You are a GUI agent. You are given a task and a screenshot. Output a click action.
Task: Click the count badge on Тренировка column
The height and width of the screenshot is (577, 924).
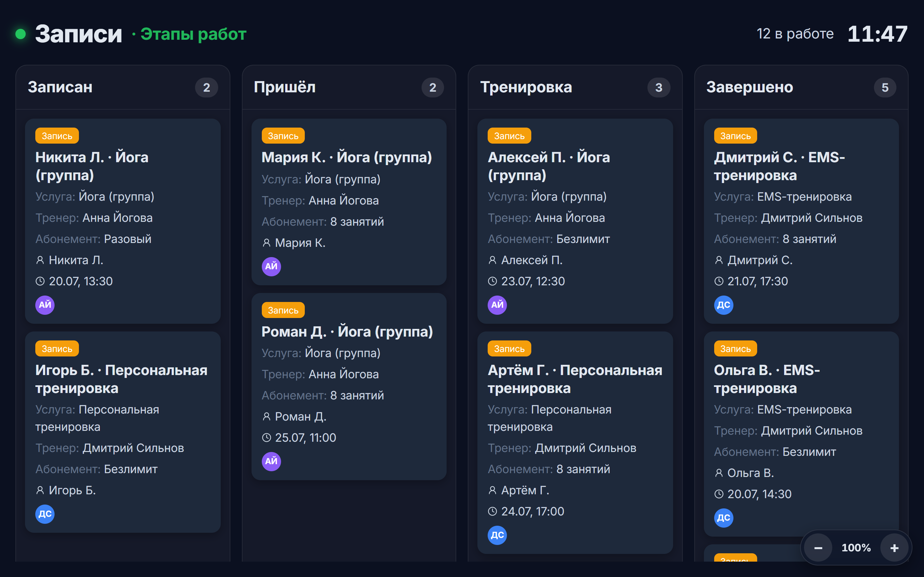[x=659, y=88]
